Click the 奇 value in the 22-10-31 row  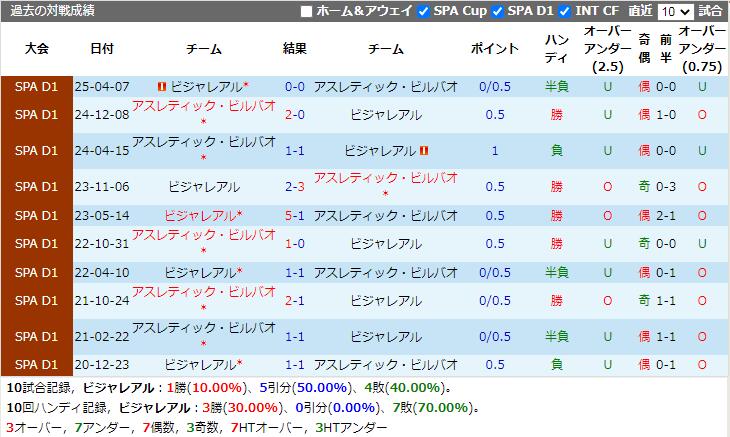click(x=644, y=243)
